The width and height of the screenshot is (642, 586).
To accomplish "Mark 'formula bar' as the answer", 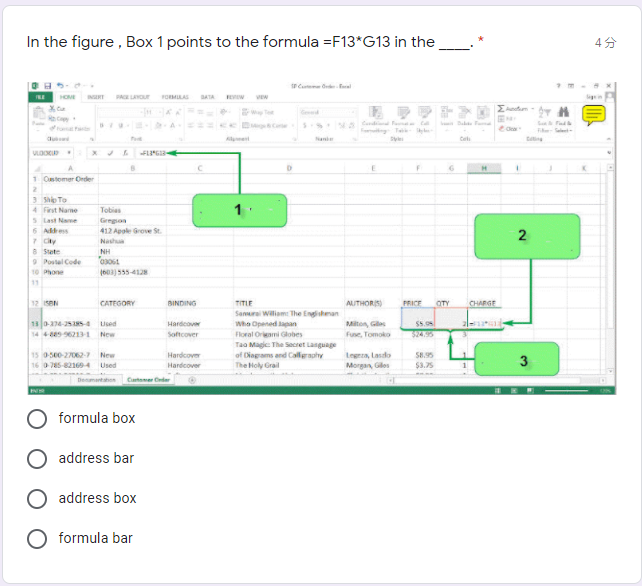I will click(37, 538).
